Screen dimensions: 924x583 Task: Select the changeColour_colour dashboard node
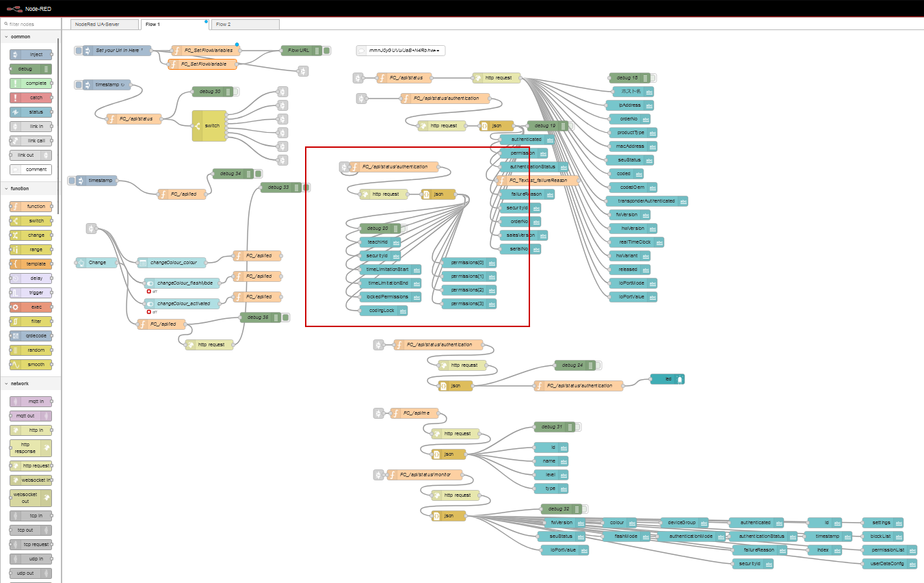172,263
